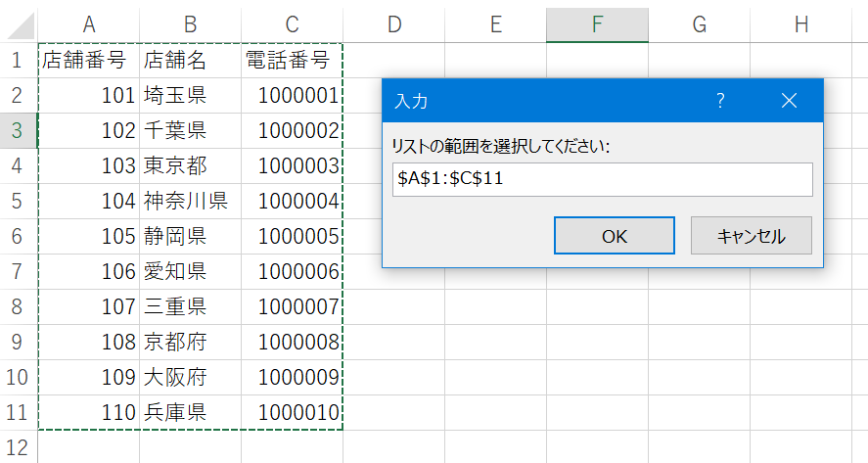This screenshot has height=463, width=868.
Task: Select cell containing 兵庫県
Action: click(x=191, y=413)
